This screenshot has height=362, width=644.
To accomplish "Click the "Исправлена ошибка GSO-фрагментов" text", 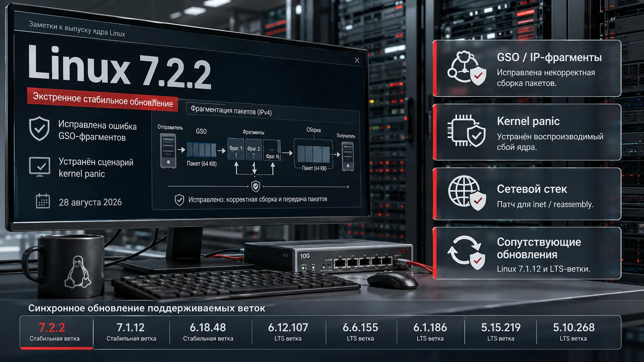I will point(97,131).
